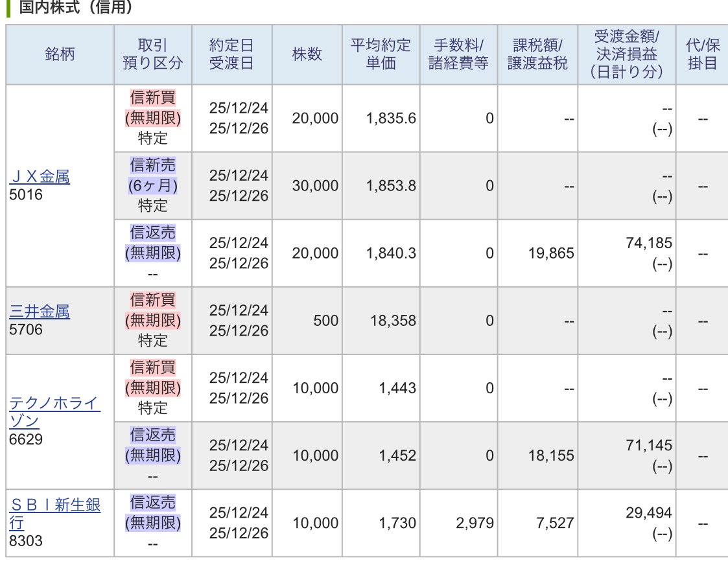Select the average price 18,358
Screen dimensions: 728x563
pyautogui.click(x=393, y=321)
